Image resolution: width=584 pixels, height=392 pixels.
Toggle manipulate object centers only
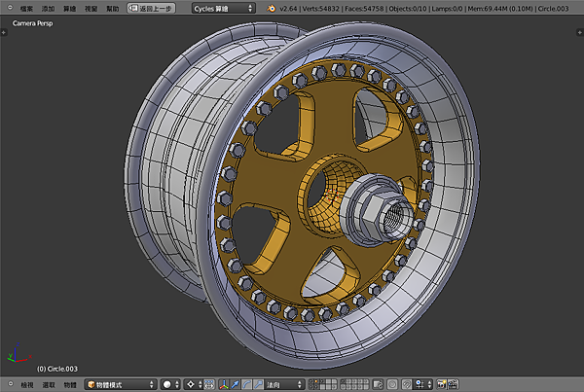[x=209, y=384]
